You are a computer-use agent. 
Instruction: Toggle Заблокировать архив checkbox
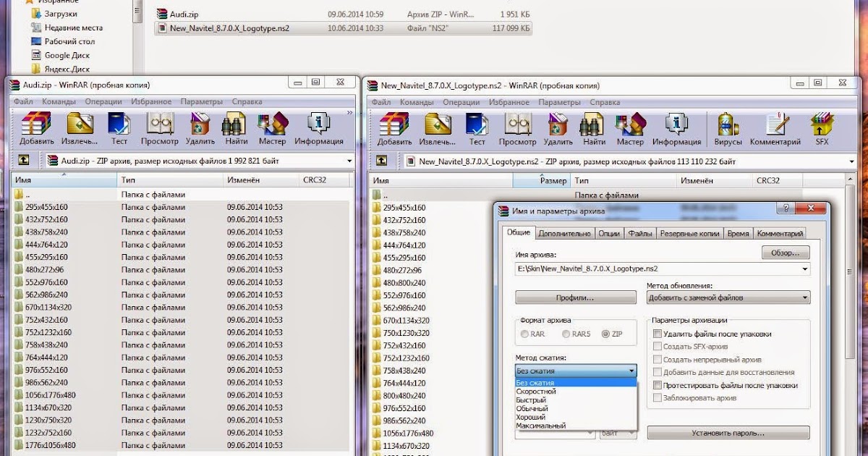(x=657, y=398)
